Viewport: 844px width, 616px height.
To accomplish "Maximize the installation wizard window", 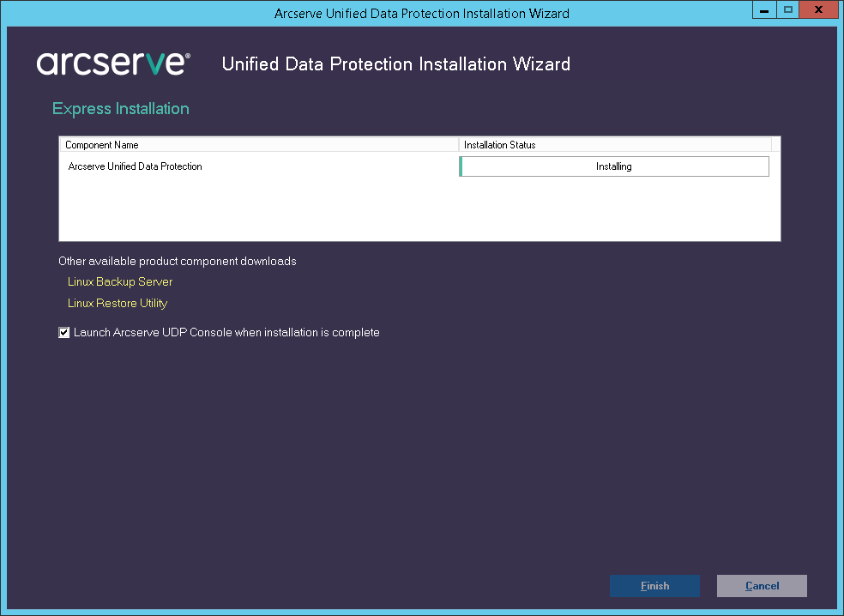I will click(x=787, y=9).
